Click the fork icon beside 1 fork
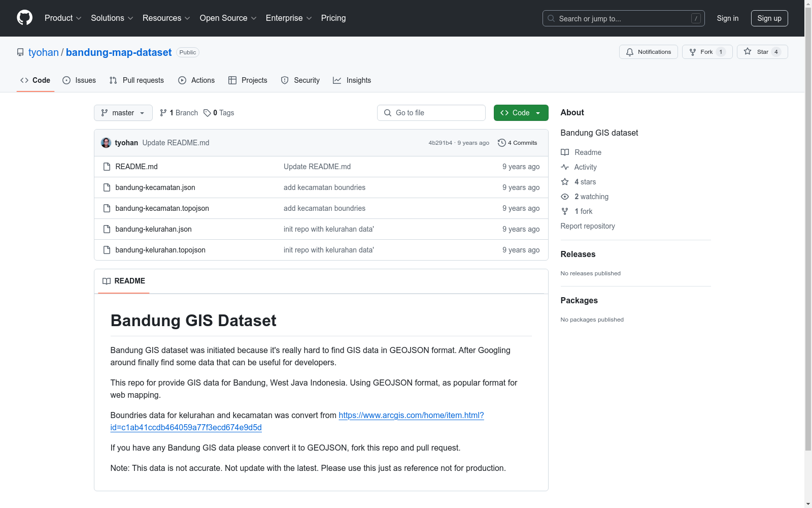 pos(565,211)
